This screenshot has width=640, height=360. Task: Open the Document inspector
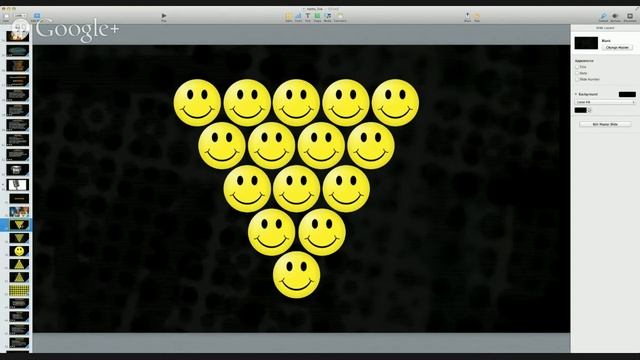[630, 17]
